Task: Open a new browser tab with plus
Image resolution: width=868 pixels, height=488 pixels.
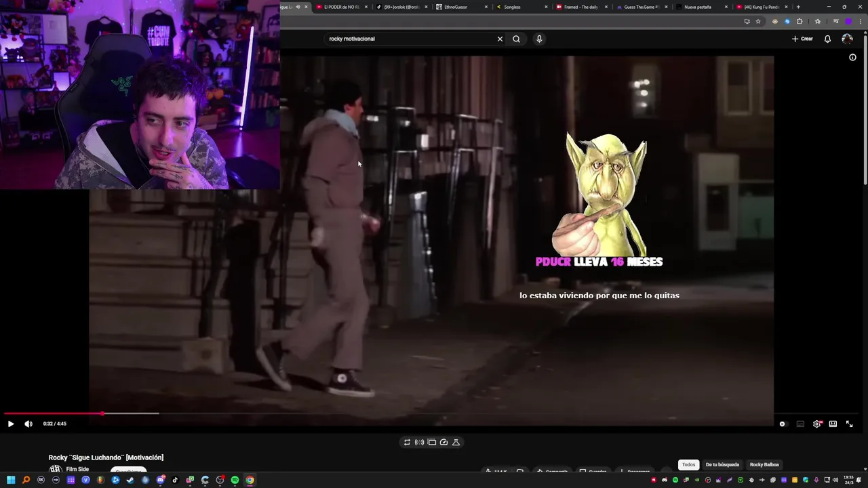Action: (x=798, y=7)
